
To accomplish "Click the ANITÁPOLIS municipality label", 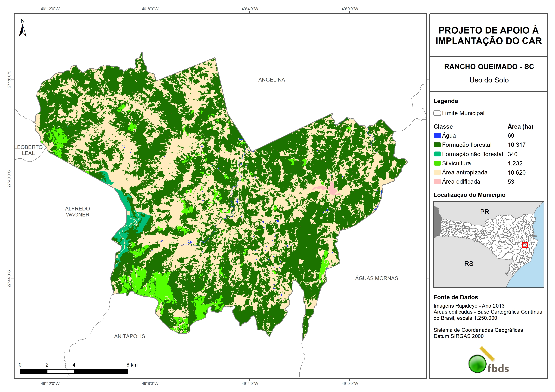I will [130, 336].
